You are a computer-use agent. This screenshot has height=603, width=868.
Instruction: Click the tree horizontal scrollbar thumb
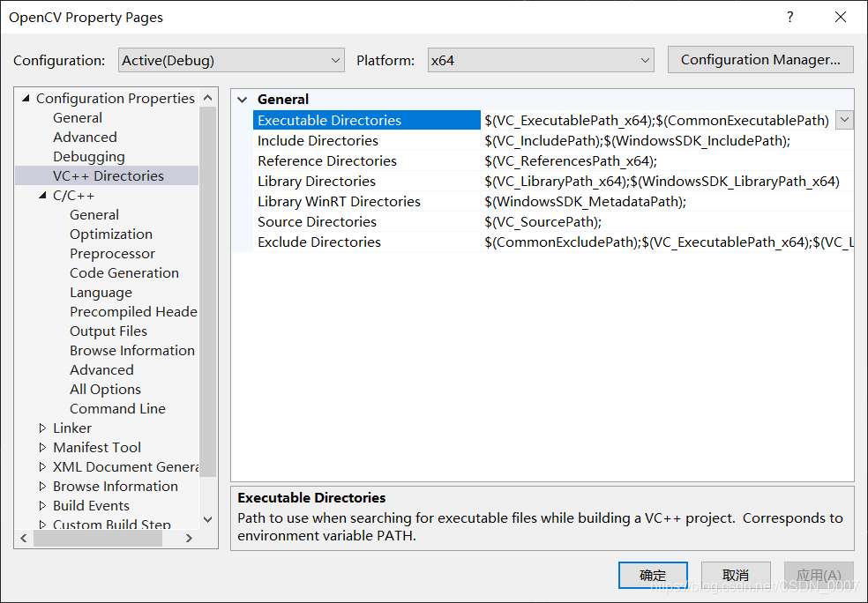[x=98, y=539]
